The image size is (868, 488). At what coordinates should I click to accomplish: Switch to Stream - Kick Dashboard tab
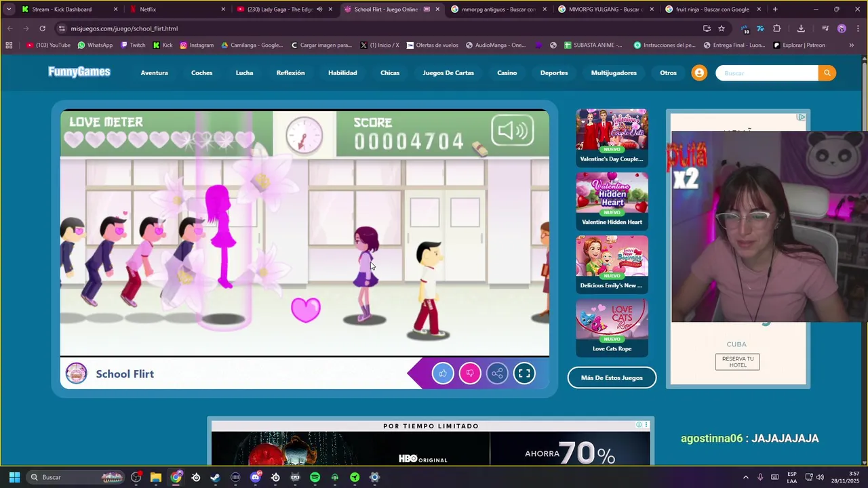point(70,9)
